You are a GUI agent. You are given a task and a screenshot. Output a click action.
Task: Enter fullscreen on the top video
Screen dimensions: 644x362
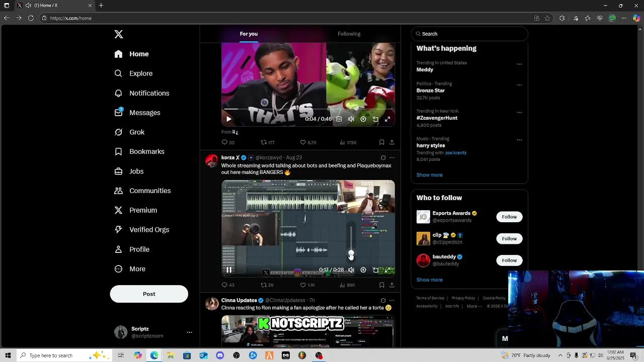tap(387, 119)
